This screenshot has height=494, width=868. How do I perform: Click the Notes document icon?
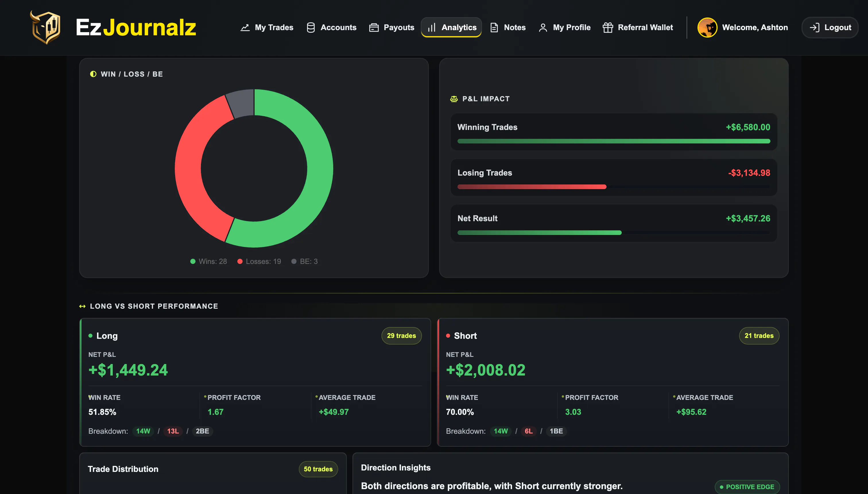(x=494, y=28)
